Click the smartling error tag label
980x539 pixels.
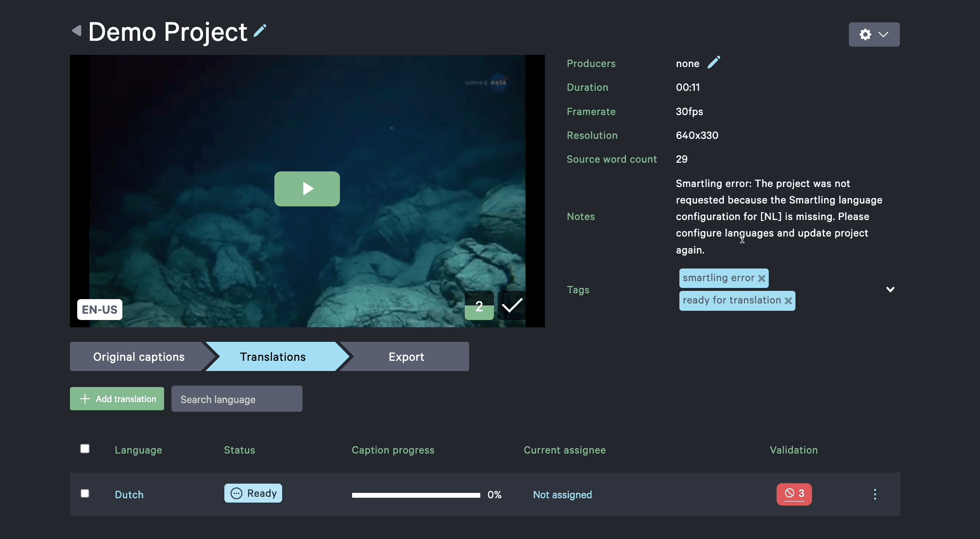click(x=718, y=278)
